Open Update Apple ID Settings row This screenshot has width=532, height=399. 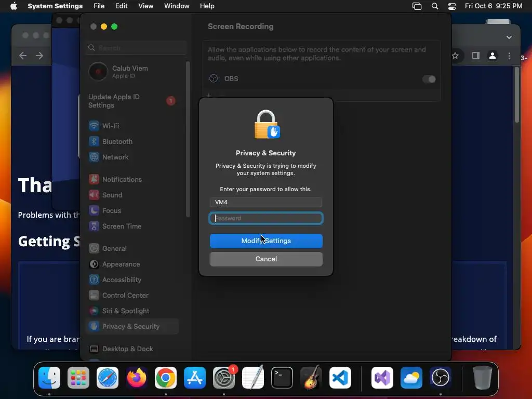(x=132, y=101)
